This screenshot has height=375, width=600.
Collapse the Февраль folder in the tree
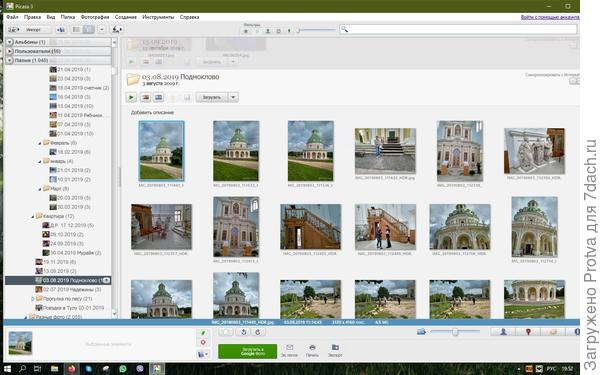(x=40, y=143)
